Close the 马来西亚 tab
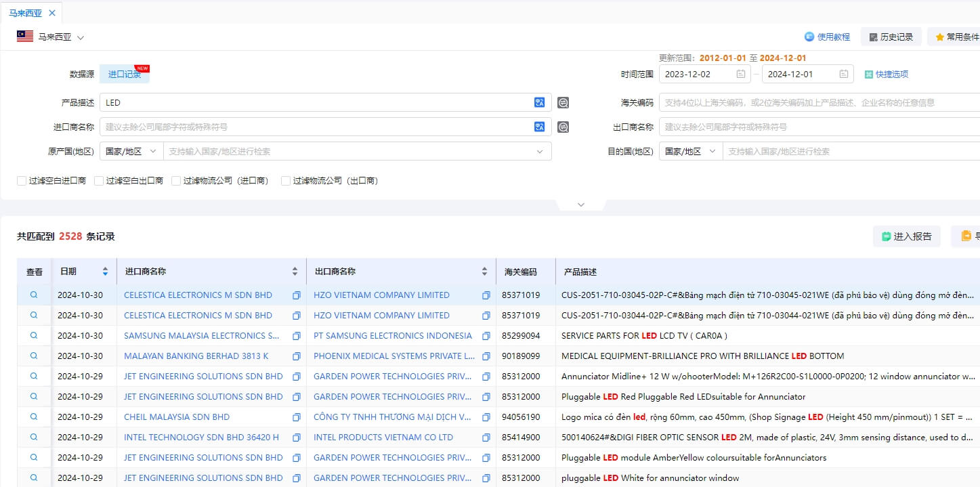980x487 pixels. [52, 13]
